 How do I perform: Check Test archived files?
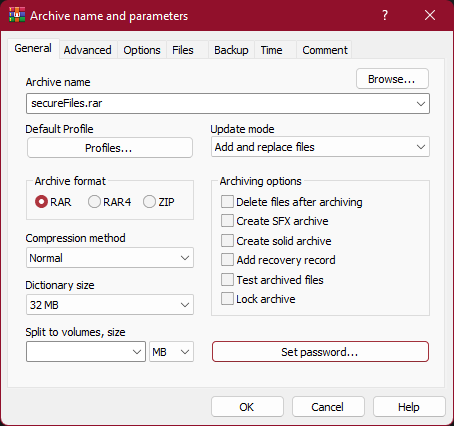click(x=272, y=280)
